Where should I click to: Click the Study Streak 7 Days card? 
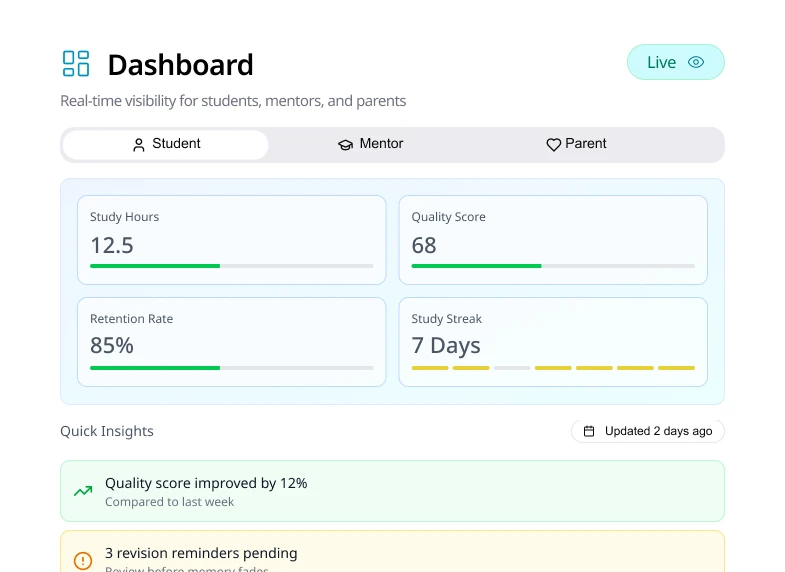553,341
